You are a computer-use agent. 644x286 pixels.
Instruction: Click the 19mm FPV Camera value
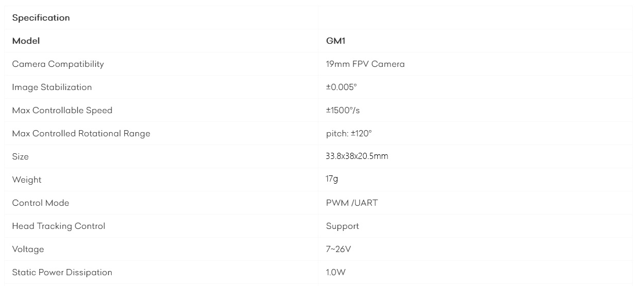click(x=365, y=64)
